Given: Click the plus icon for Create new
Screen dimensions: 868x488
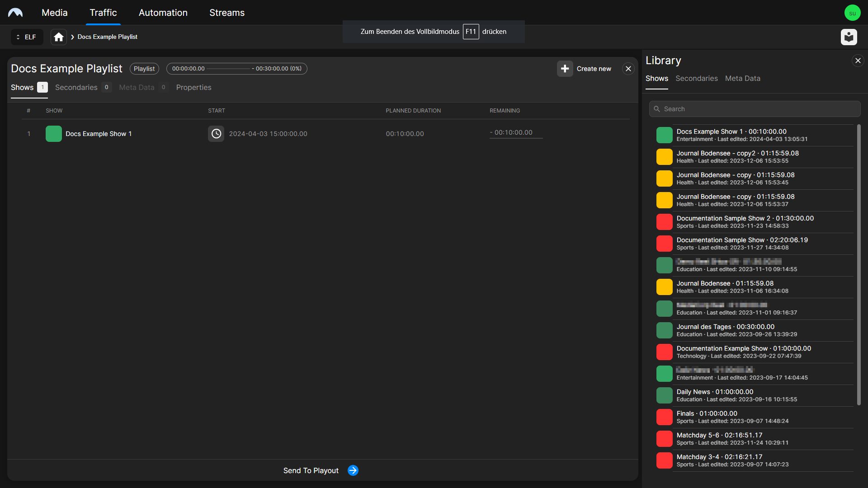Looking at the screenshot, I should tap(565, 69).
